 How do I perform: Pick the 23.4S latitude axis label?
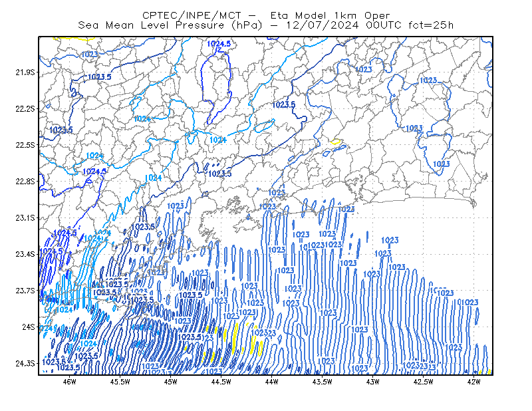click(25, 254)
